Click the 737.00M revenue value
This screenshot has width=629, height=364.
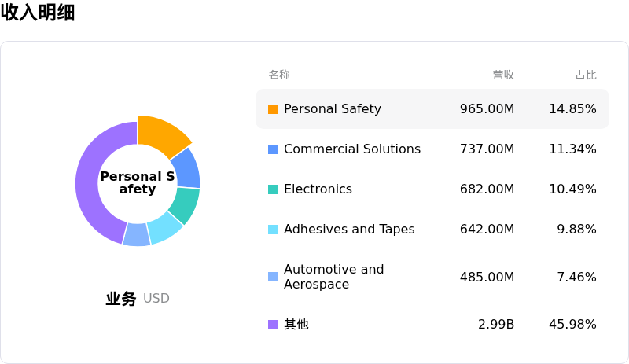click(x=487, y=149)
